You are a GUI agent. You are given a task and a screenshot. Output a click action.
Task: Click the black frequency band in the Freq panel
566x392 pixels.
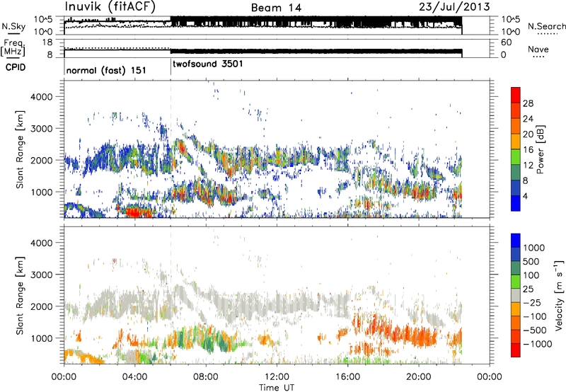click(x=316, y=51)
